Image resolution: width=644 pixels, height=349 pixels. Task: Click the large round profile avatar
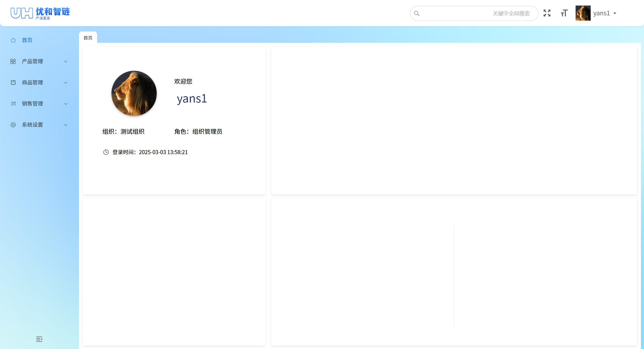click(x=134, y=93)
